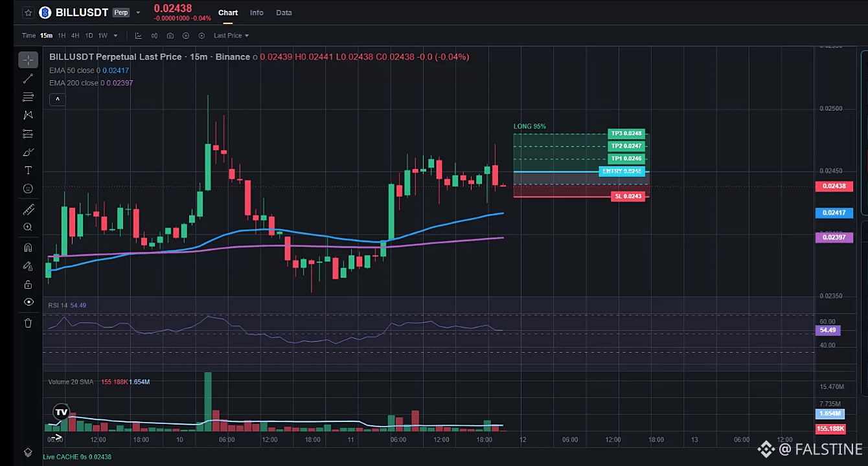Image resolution: width=868 pixels, height=466 pixels.
Task: Select the XABCD pattern tool
Action: (x=28, y=115)
